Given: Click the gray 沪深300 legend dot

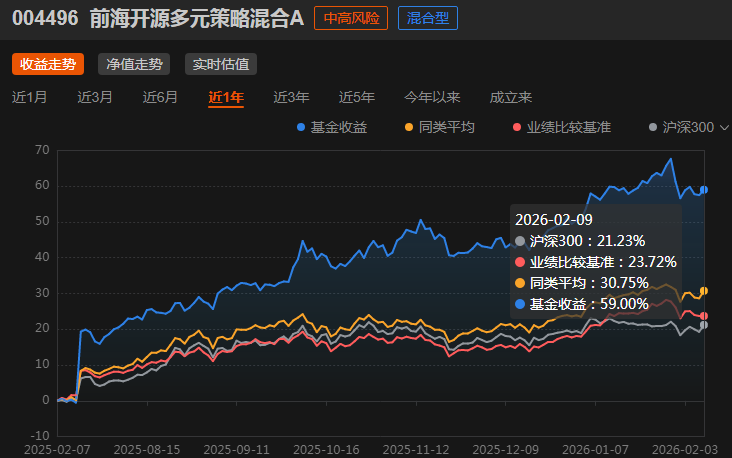Looking at the screenshot, I should [x=653, y=127].
